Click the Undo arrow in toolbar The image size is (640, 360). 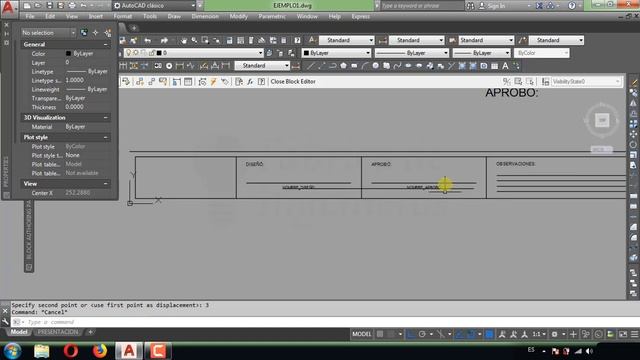tap(147, 40)
